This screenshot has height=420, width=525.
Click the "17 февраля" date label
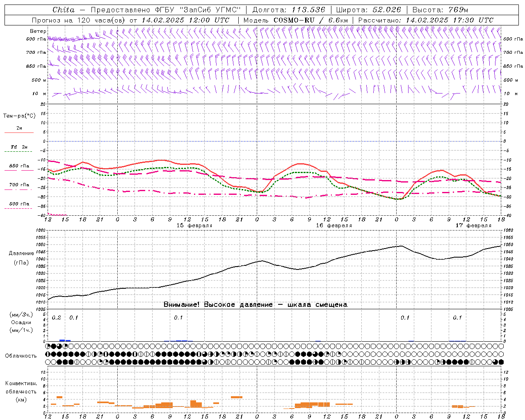(473, 226)
